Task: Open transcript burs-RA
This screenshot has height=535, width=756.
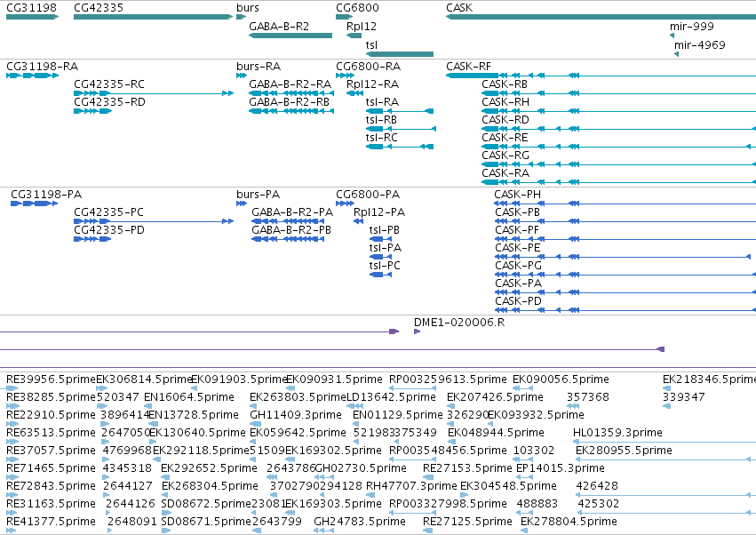Action: tap(259, 66)
